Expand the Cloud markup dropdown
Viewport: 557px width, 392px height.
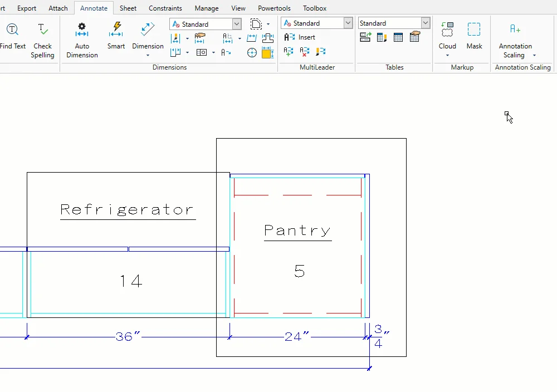447,55
